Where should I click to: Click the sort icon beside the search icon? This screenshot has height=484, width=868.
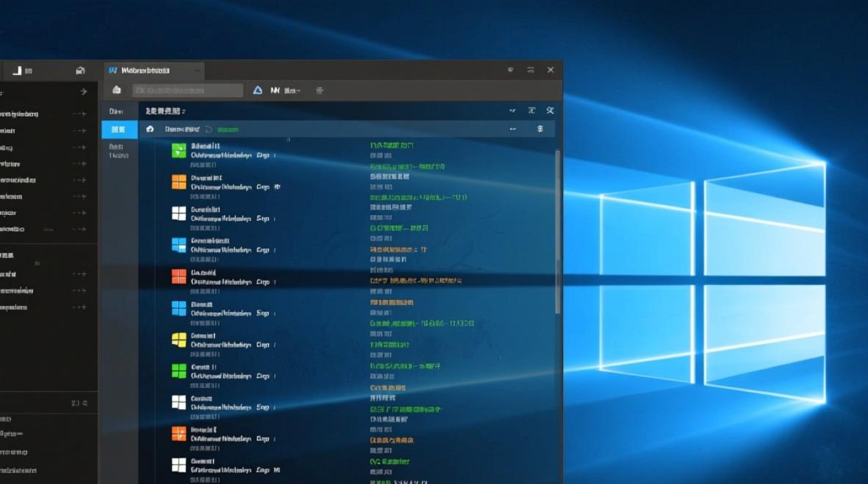[x=530, y=110]
